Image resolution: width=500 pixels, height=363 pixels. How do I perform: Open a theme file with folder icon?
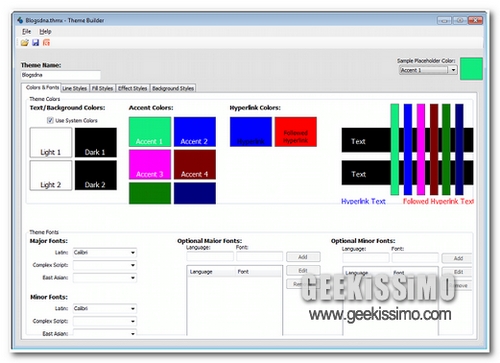pyautogui.click(x=25, y=43)
